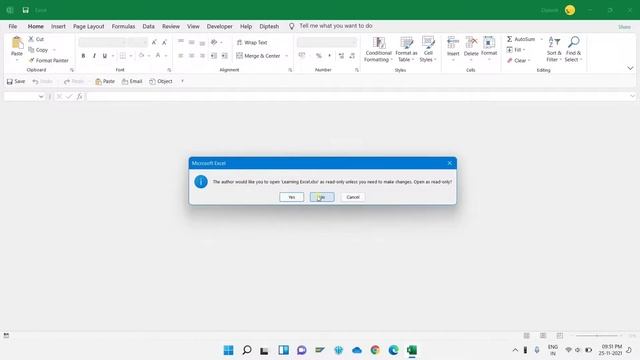Open Sort & Filter menu
640x360 pixels.
click(554, 49)
